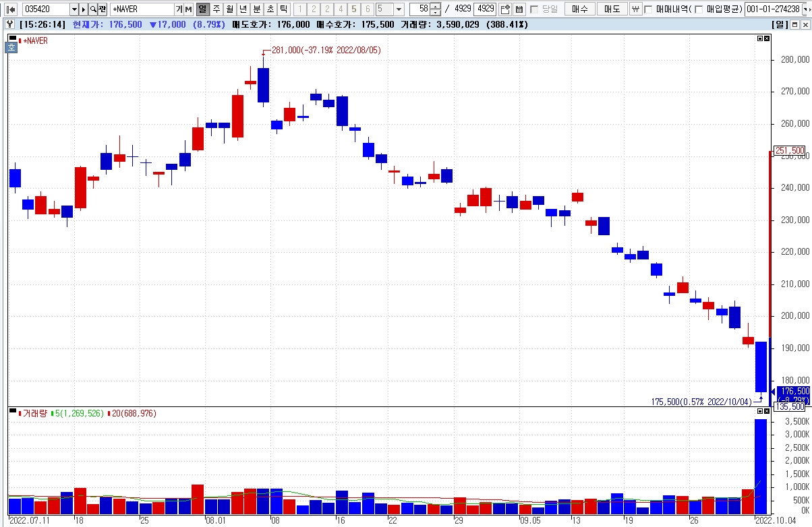Click the next-stock arrow beside code field

(x=84, y=9)
